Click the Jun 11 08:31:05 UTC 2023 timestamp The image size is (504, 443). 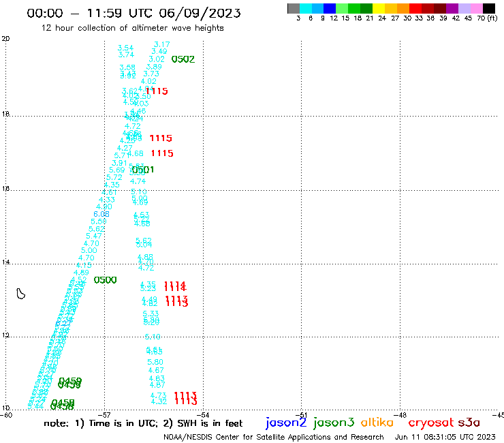coord(445,437)
